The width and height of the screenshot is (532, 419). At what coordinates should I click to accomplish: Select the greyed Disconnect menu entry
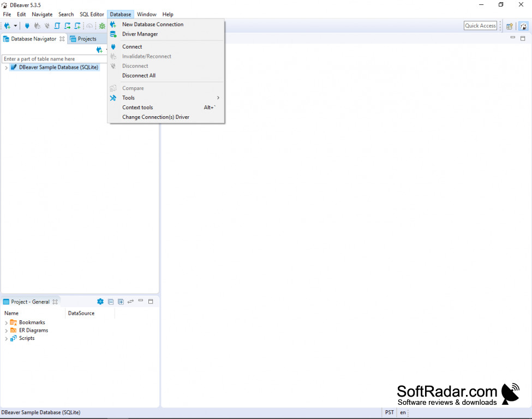tap(166, 66)
